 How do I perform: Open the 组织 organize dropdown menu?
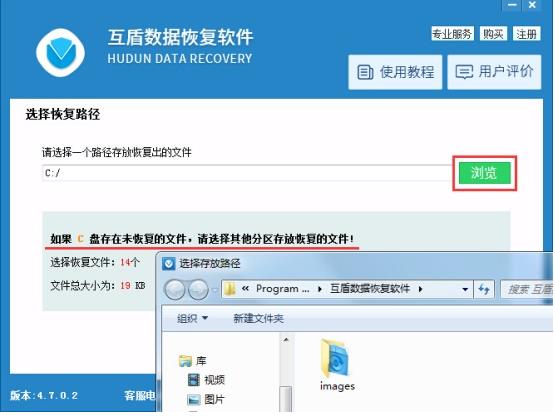pos(192,319)
